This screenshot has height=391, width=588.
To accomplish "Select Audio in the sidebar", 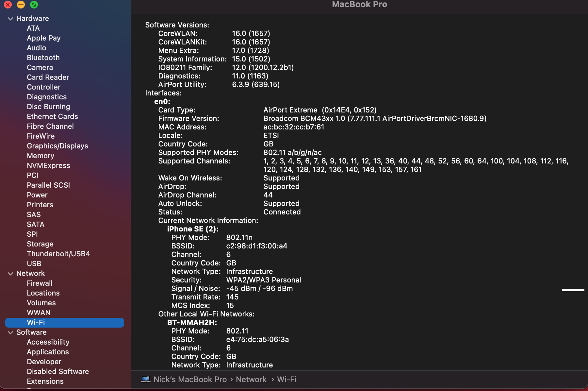I will (36, 48).
